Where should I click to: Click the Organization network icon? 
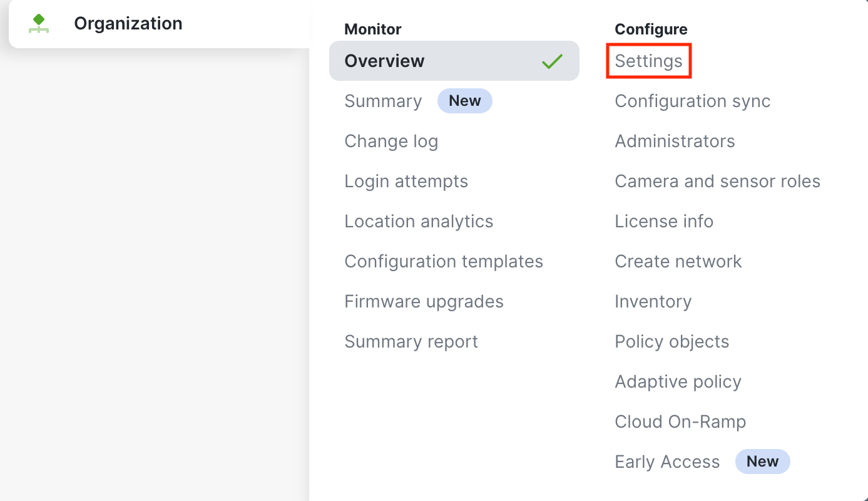pyautogui.click(x=39, y=24)
